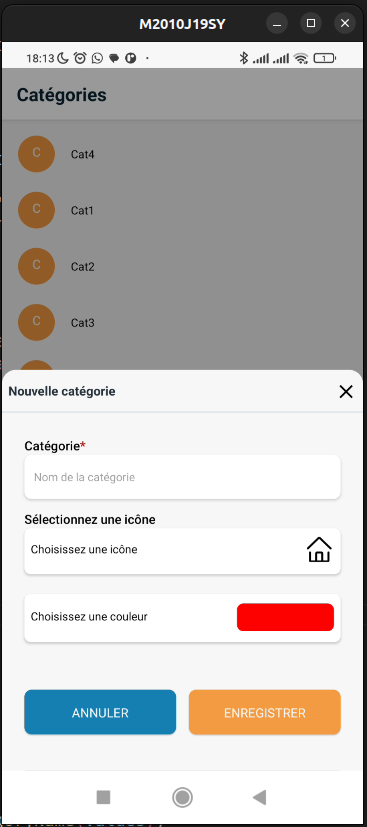Screen dimensions: 367x827
Task: Maximize the M2010J19SY mirror window
Action: coord(311,23)
